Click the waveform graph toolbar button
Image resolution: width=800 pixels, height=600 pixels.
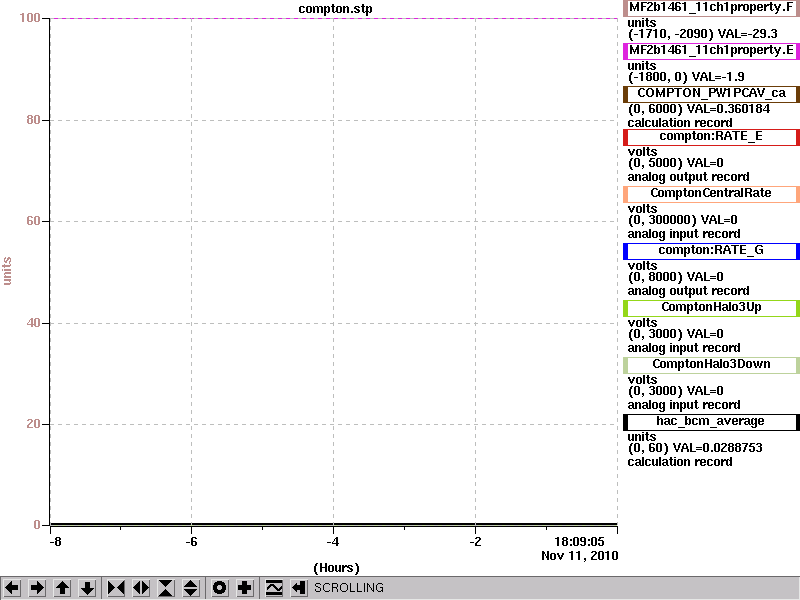click(274, 588)
